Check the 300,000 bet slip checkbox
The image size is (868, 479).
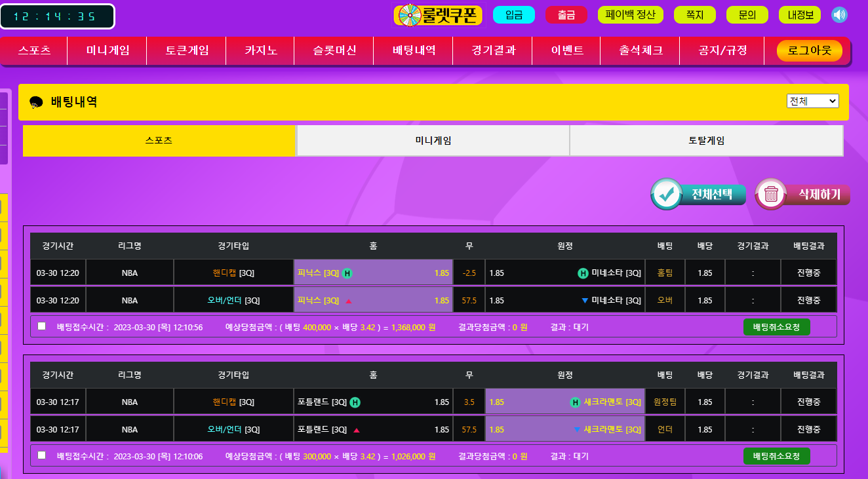click(42, 455)
